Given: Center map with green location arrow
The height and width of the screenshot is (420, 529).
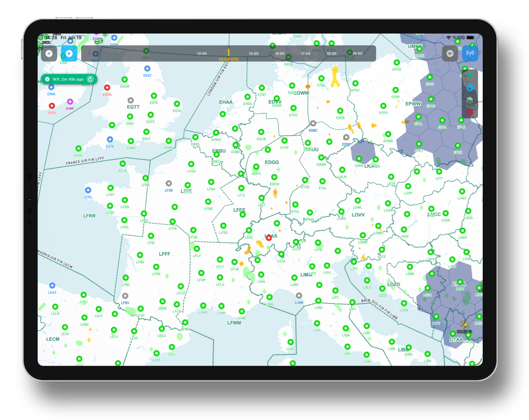Looking at the screenshot, I should point(470,76).
